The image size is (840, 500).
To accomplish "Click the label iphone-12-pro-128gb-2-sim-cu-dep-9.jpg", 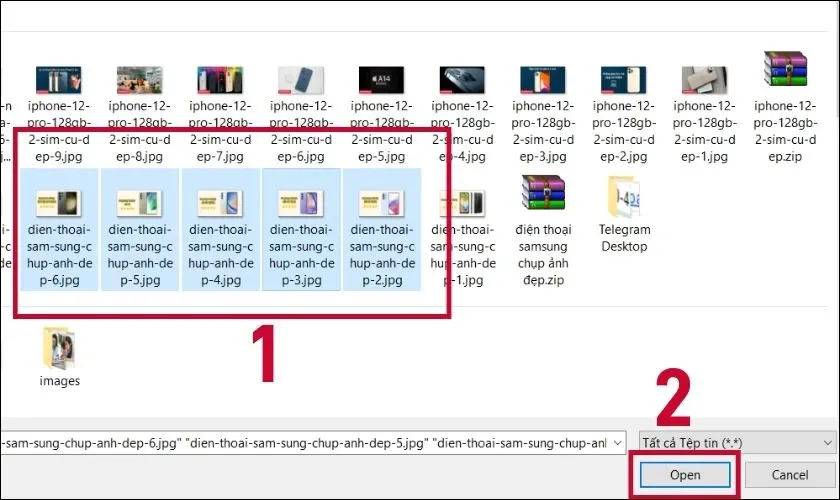I will [59, 131].
